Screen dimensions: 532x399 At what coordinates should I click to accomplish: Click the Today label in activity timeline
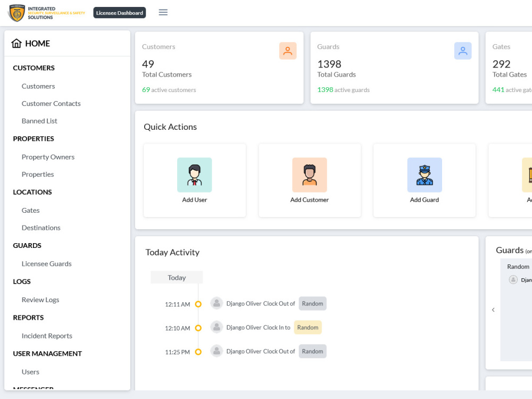[177, 277]
